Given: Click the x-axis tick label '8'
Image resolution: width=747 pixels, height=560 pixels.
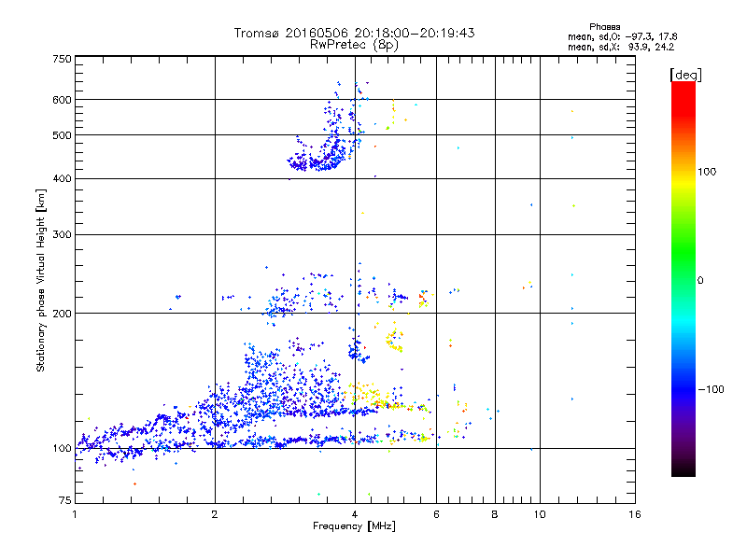Looking at the screenshot, I should pos(495,514).
